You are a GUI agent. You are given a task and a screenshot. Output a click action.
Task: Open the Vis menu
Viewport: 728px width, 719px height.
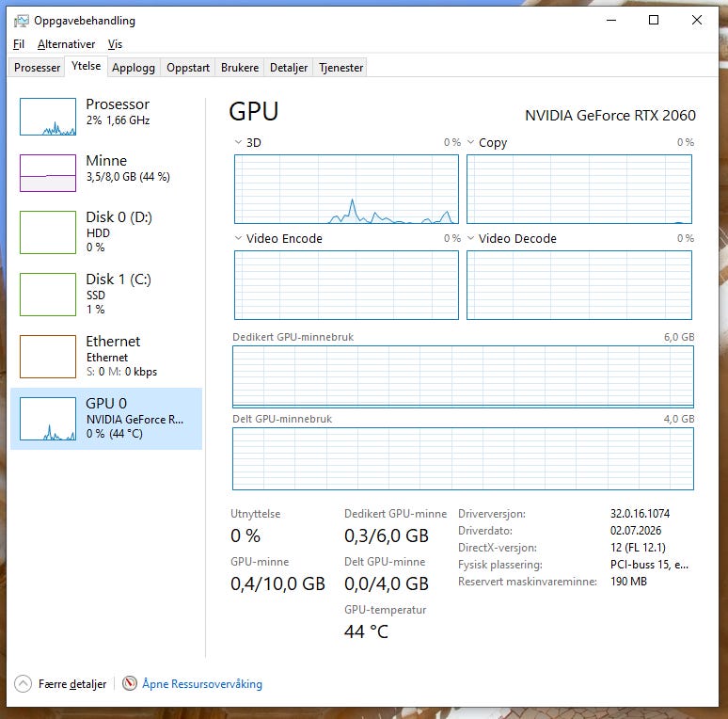pos(115,44)
